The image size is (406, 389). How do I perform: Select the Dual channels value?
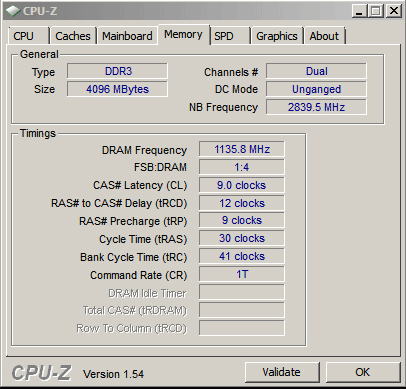coord(316,71)
